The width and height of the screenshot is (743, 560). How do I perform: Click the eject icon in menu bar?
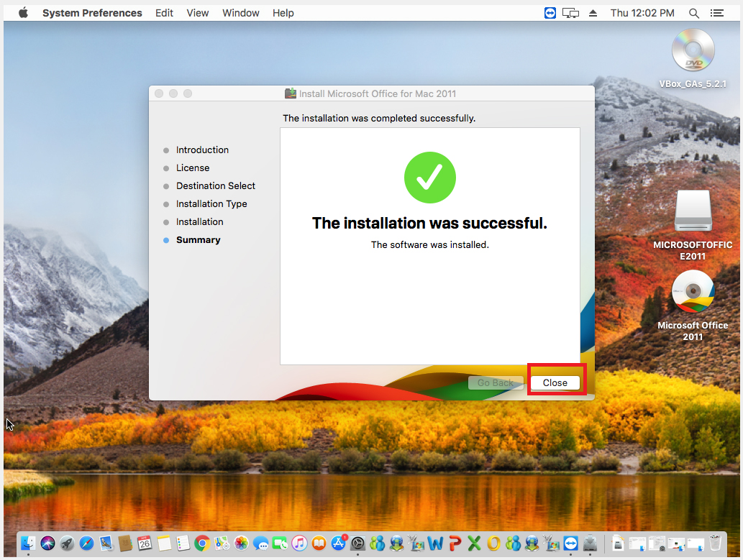593,13
